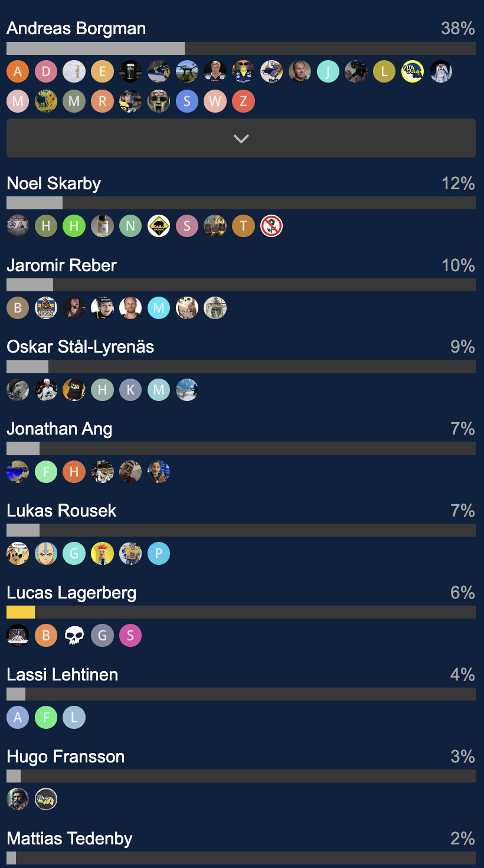The image size is (484, 868).
Task: Select the "VITA GULA" avatar in Borgman's voters
Action: click(412, 72)
